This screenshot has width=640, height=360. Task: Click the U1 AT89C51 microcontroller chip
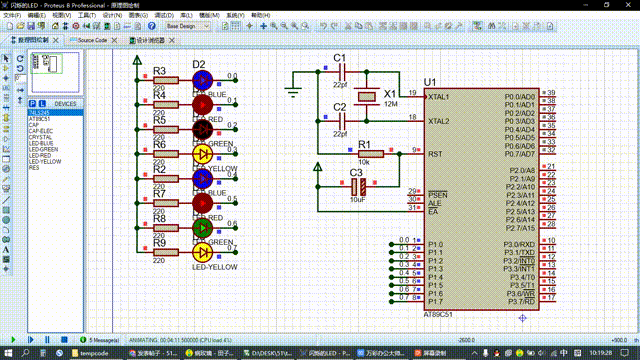pyautogui.click(x=481, y=199)
